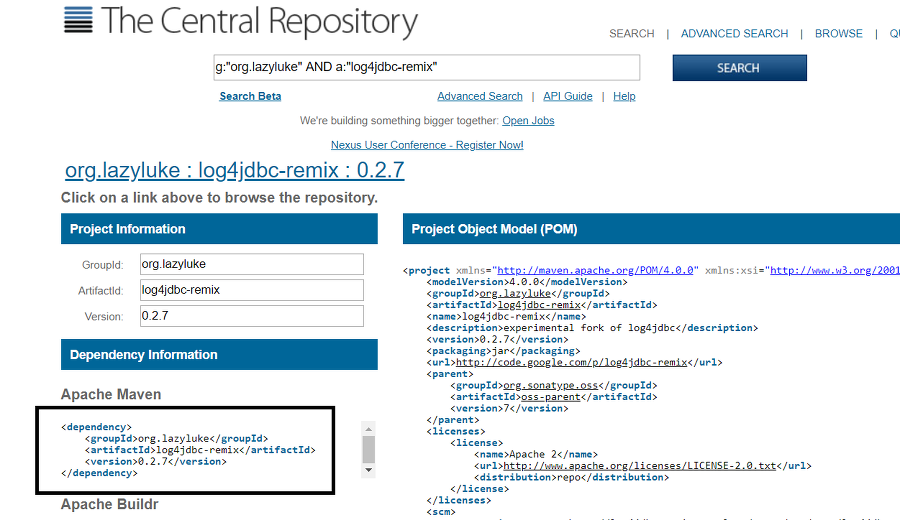Open the SEARCH menu item

[631, 33]
